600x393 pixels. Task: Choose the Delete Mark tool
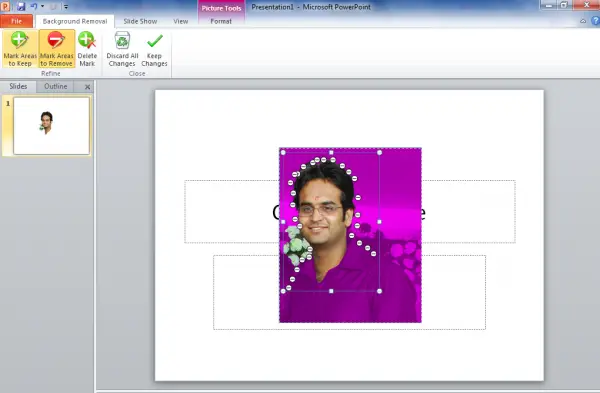tap(87, 49)
